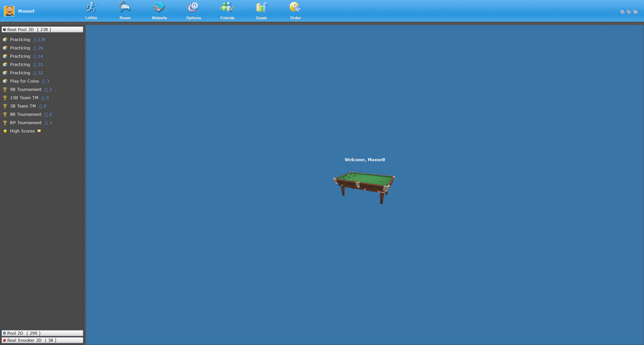The width and height of the screenshot is (644, 345).
Task: Click the Room gamepad icon
Action: click(125, 8)
